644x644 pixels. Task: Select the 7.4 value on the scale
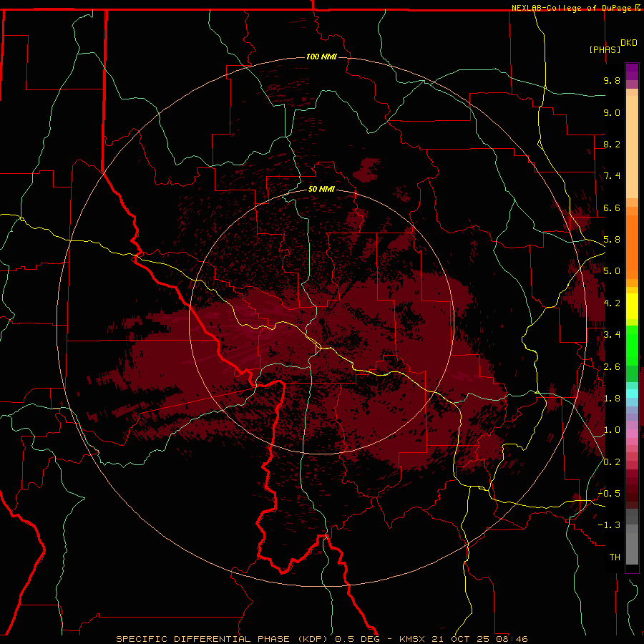[612, 176]
